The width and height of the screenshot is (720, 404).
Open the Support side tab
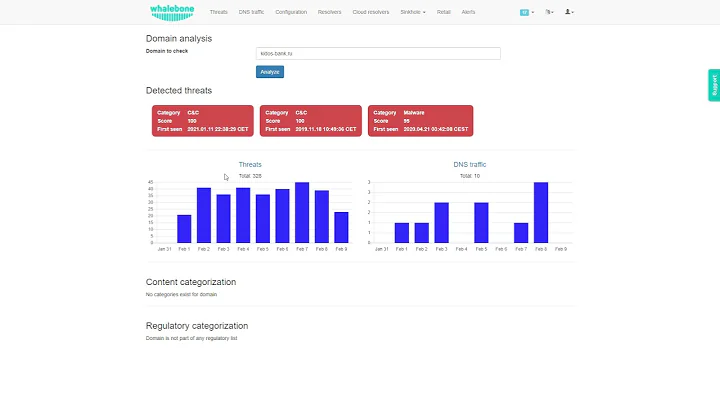point(714,85)
